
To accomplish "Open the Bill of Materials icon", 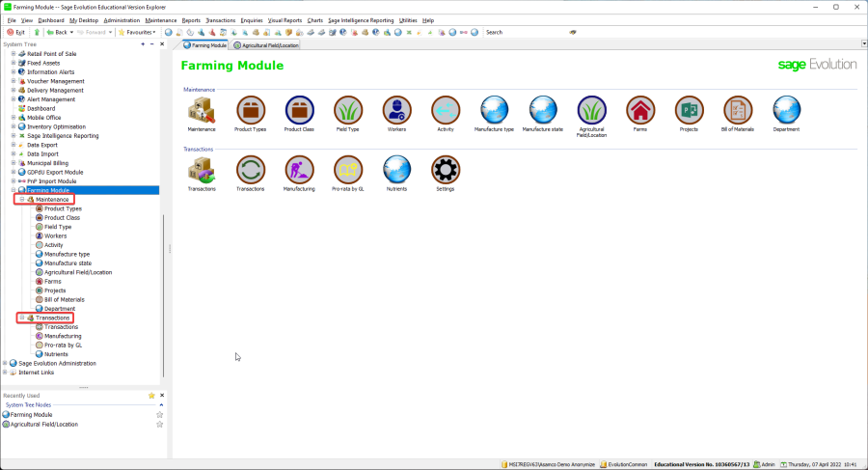I will pos(737,110).
